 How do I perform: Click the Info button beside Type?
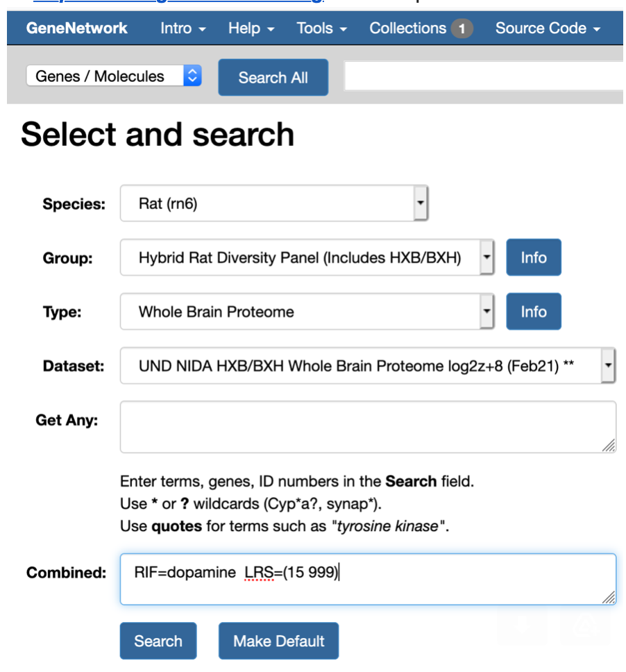(533, 312)
